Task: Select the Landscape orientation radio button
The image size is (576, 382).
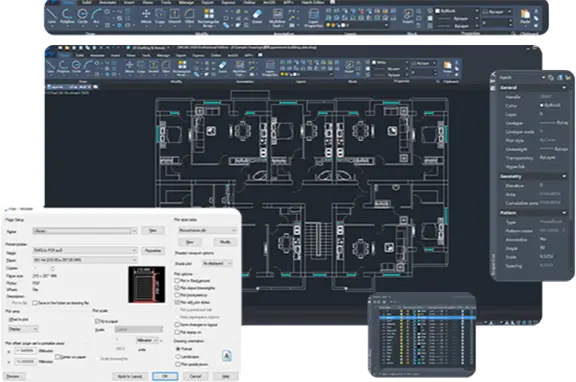Action: (178, 356)
